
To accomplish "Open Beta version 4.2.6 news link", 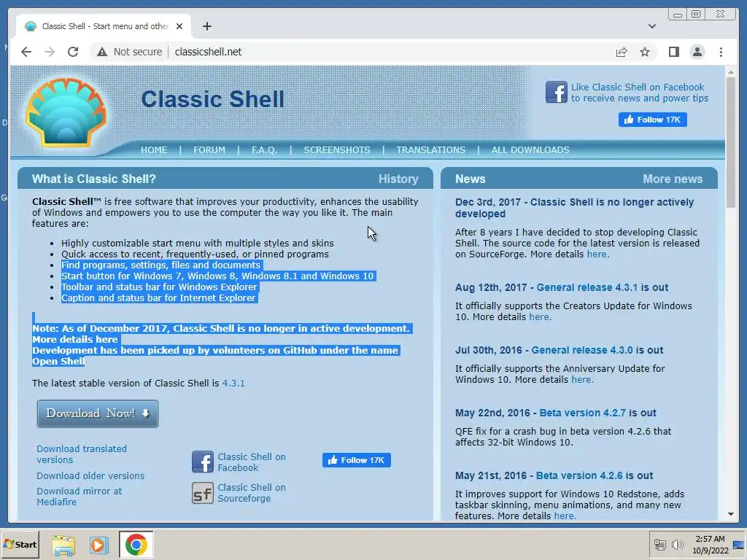I will [579, 475].
